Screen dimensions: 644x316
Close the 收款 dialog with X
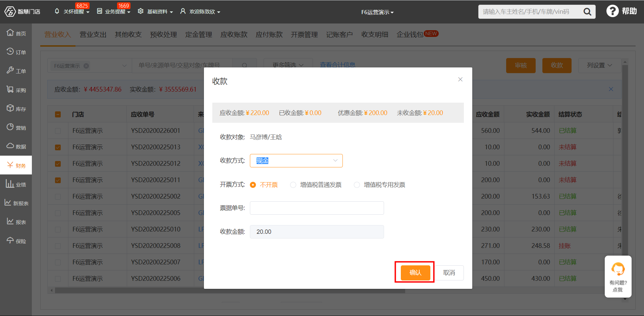click(x=460, y=80)
